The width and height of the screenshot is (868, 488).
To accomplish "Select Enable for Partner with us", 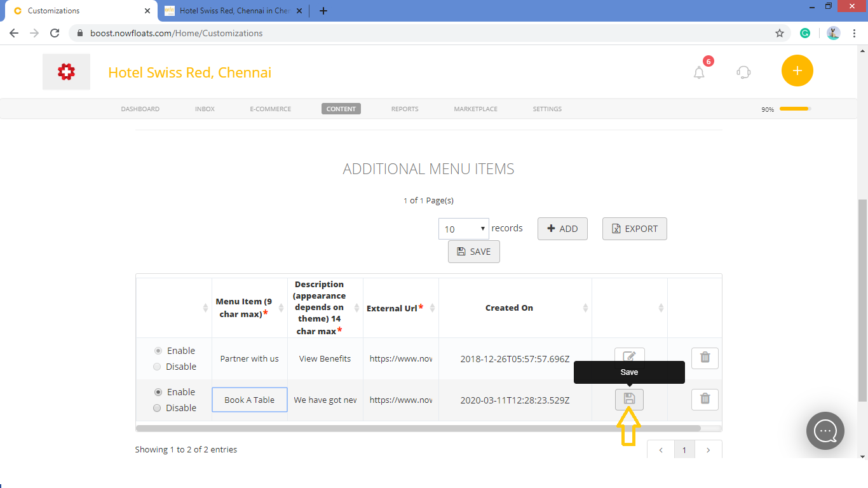I will tap(158, 351).
